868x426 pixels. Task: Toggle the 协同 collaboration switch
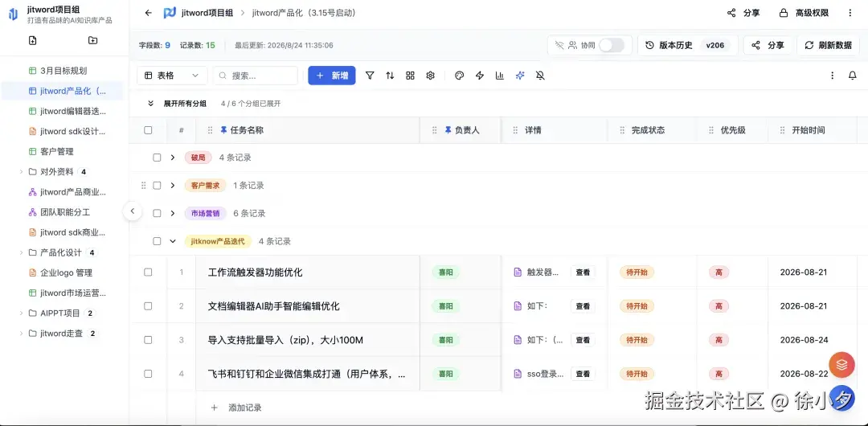(x=611, y=46)
